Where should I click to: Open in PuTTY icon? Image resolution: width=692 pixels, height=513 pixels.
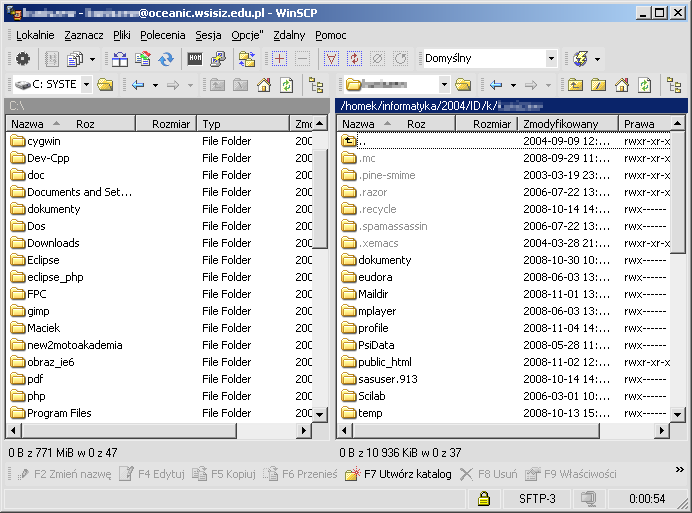point(218,59)
